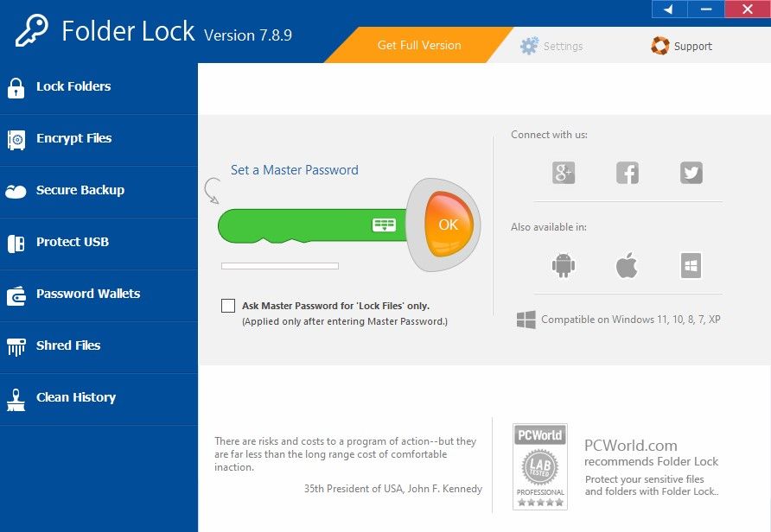View the Android version of Folder Lock
Viewport: 771px width, 532px height.
click(563, 266)
